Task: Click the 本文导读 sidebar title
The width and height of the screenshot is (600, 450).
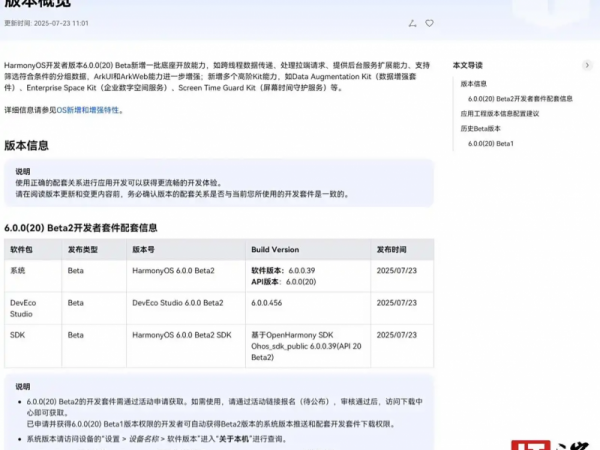Action: pyautogui.click(x=468, y=64)
